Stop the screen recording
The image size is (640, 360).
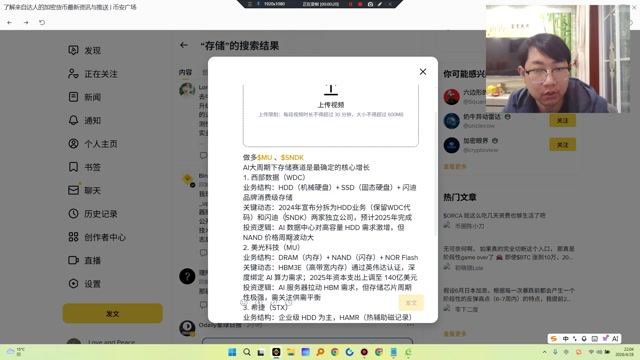(360, 4)
